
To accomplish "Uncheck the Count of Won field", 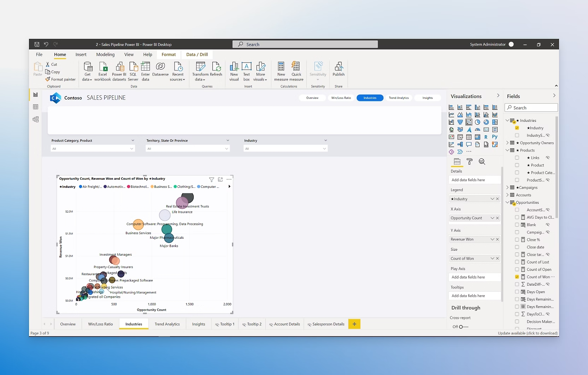I will (517, 277).
